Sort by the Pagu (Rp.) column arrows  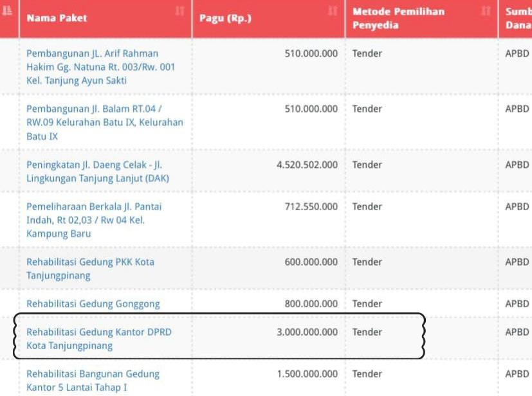(x=333, y=11)
